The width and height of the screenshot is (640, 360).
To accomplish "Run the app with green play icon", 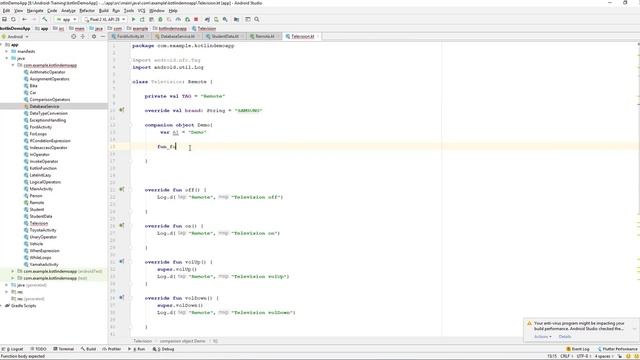I will pyautogui.click(x=133, y=19).
